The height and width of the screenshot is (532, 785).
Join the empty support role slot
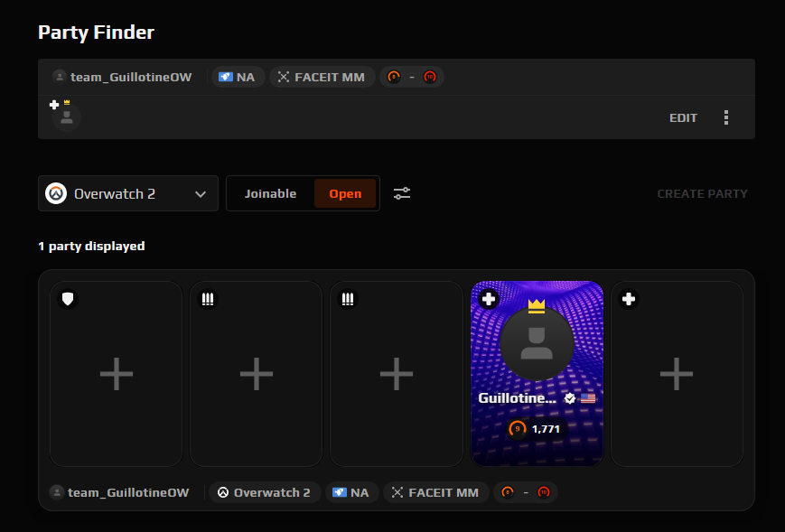(x=677, y=374)
